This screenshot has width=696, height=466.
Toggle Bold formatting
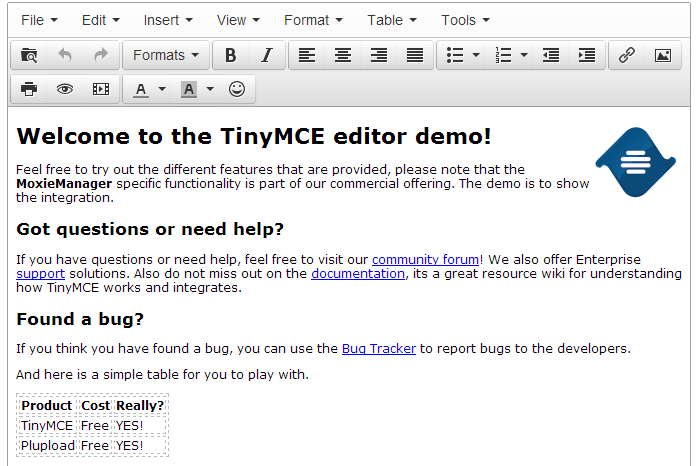231,56
